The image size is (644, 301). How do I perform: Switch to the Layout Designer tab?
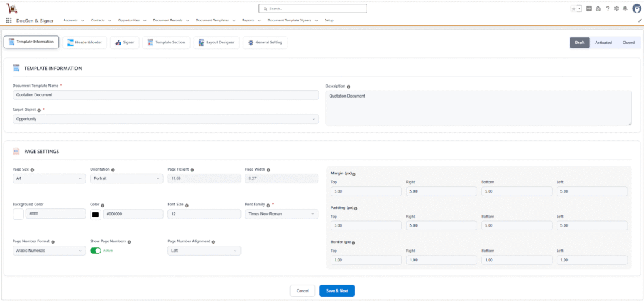(216, 42)
